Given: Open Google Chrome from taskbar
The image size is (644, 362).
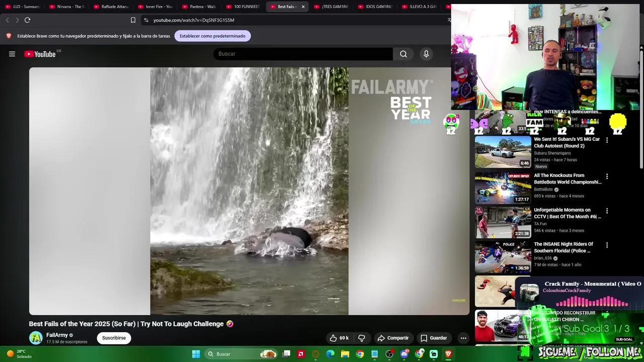Looking at the screenshot, I should click(x=360, y=354).
